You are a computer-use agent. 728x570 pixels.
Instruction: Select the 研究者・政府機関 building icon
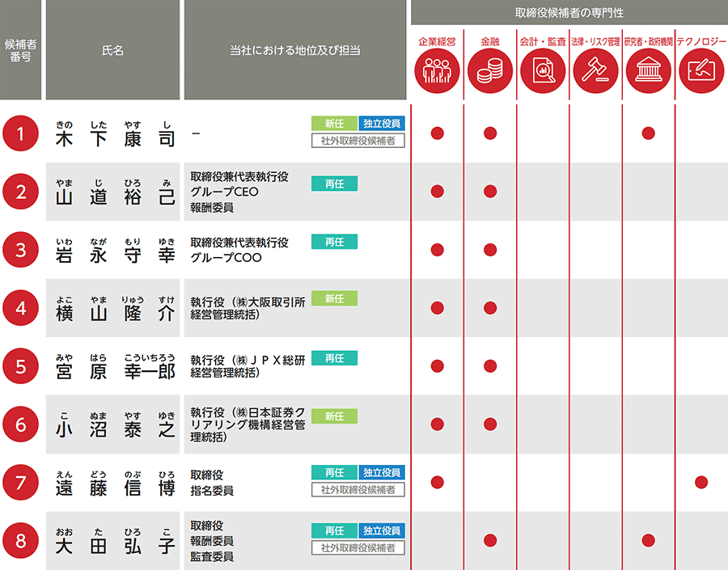pos(649,71)
